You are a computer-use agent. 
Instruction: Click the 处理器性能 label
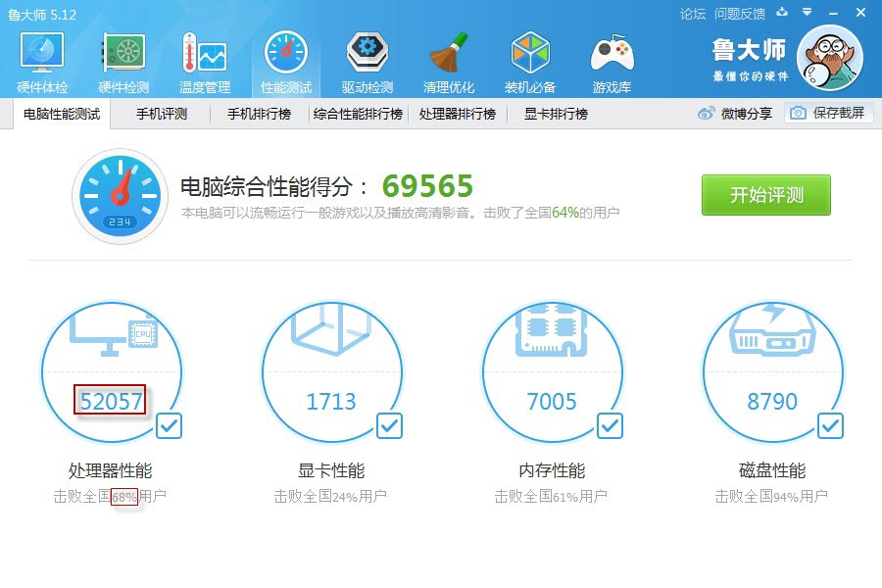click(x=110, y=470)
